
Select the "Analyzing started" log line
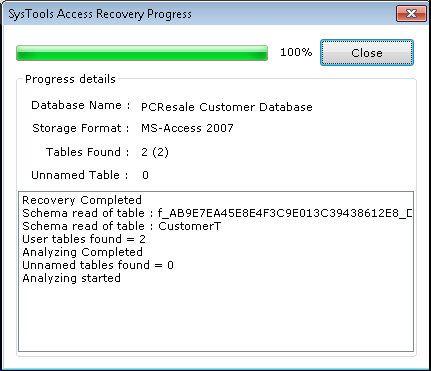coord(71,278)
